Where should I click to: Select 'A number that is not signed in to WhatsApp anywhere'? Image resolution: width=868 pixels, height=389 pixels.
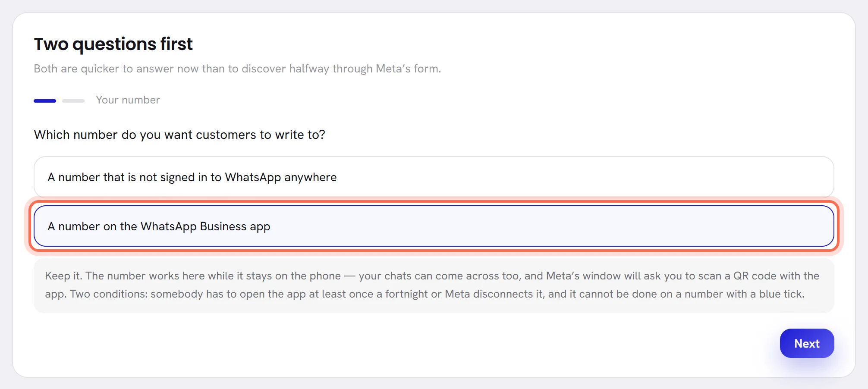pos(434,177)
